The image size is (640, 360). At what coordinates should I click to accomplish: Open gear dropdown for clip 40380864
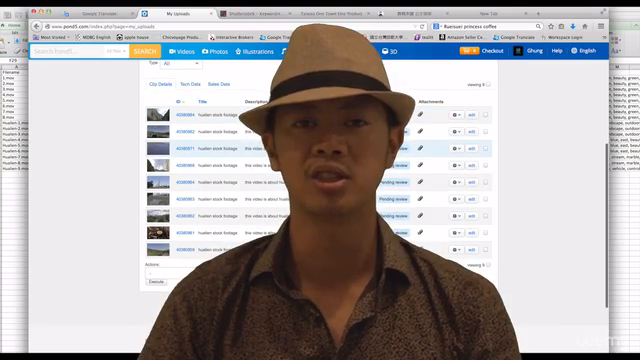click(x=456, y=182)
